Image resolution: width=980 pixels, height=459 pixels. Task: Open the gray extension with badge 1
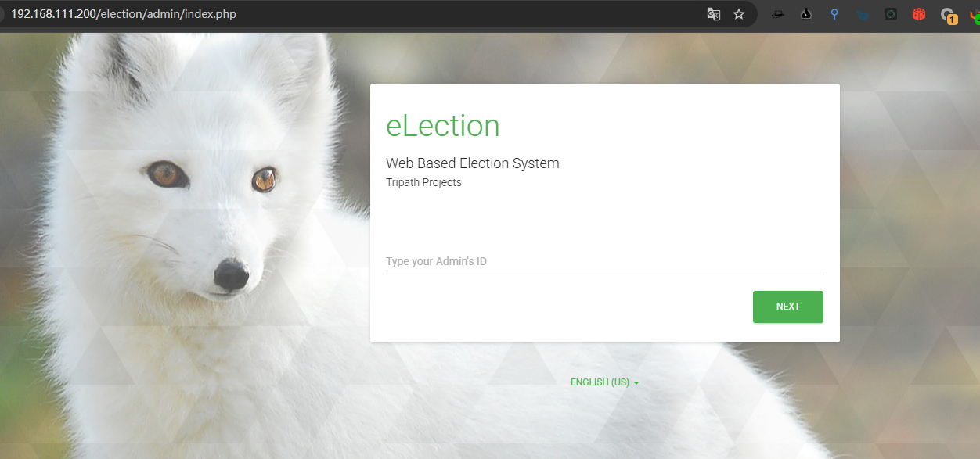click(948, 15)
